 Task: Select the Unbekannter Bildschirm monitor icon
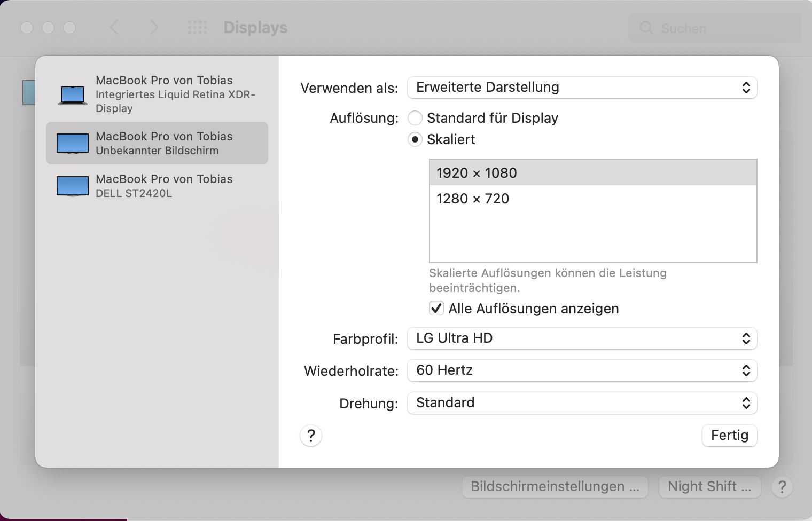pyautogui.click(x=73, y=143)
